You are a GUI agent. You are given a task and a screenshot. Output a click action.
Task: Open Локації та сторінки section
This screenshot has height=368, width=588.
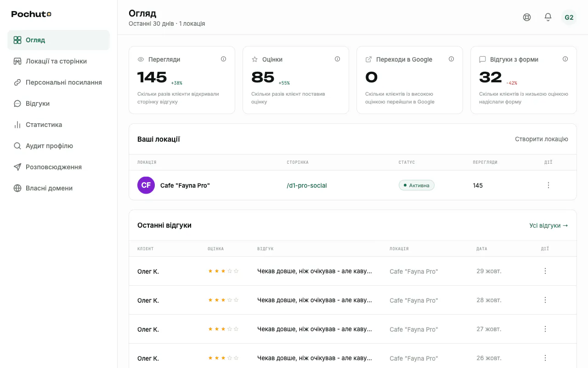point(59,61)
